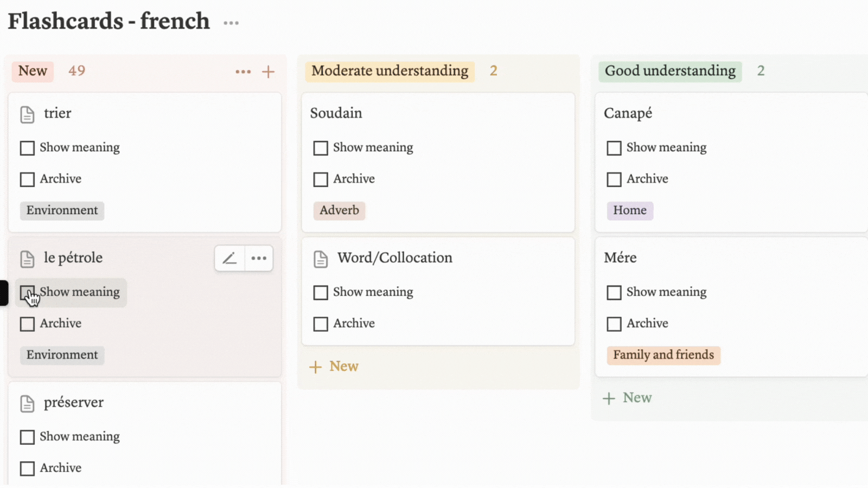
Task: Add a card with New column plus icon
Action: tap(268, 72)
